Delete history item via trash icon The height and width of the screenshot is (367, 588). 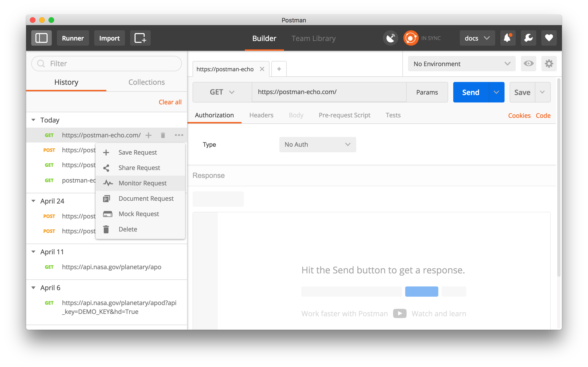(163, 135)
